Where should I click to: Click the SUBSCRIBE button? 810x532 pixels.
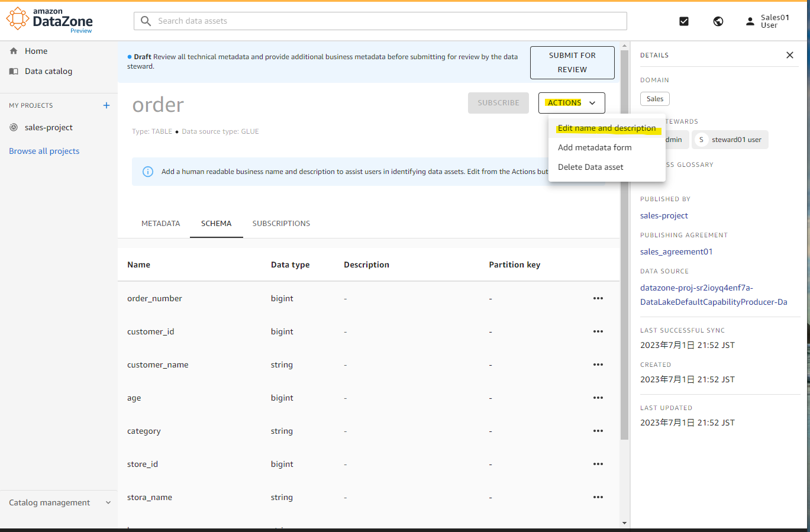point(498,102)
